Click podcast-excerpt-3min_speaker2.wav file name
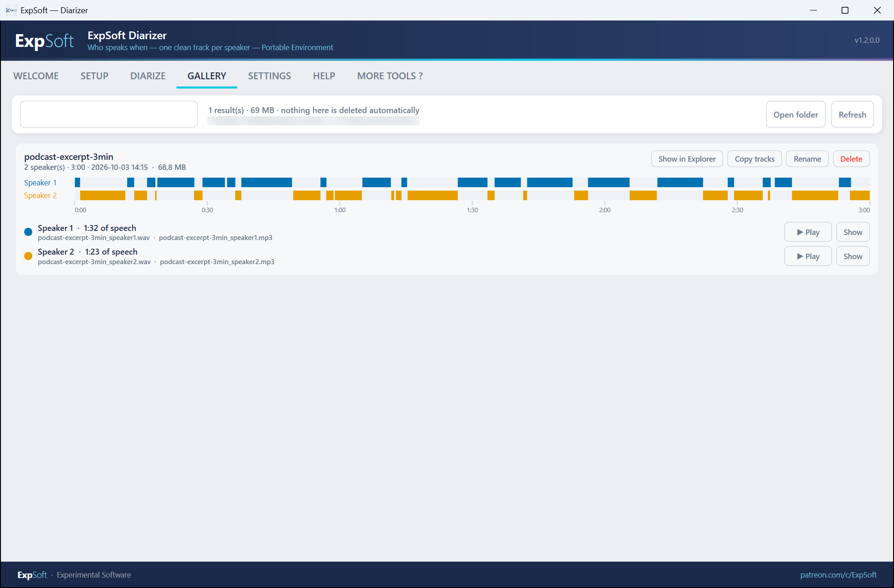This screenshot has width=894, height=588. pos(94,262)
